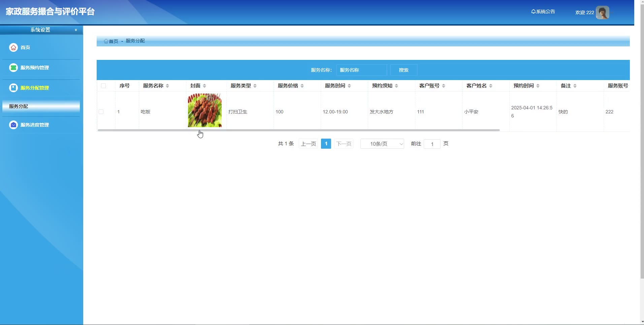Click the 共 1 条 total count
Image resolution: width=644 pixels, height=325 pixels.
tap(286, 144)
